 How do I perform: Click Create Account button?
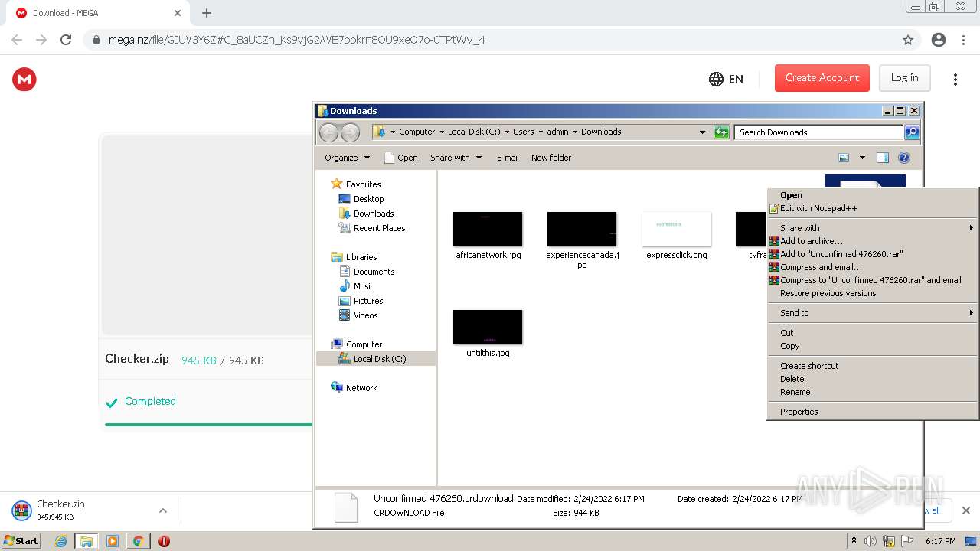pyautogui.click(x=822, y=78)
